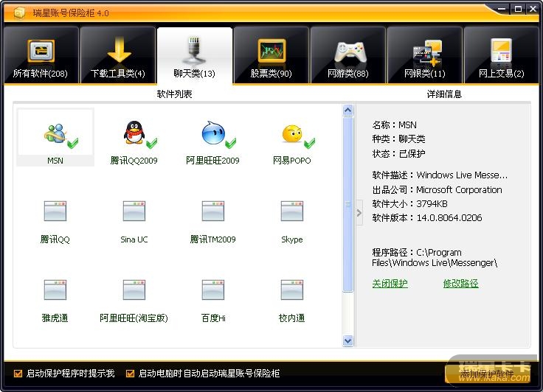Select the 腾讯QQ2009 penguin icon

(x=134, y=133)
